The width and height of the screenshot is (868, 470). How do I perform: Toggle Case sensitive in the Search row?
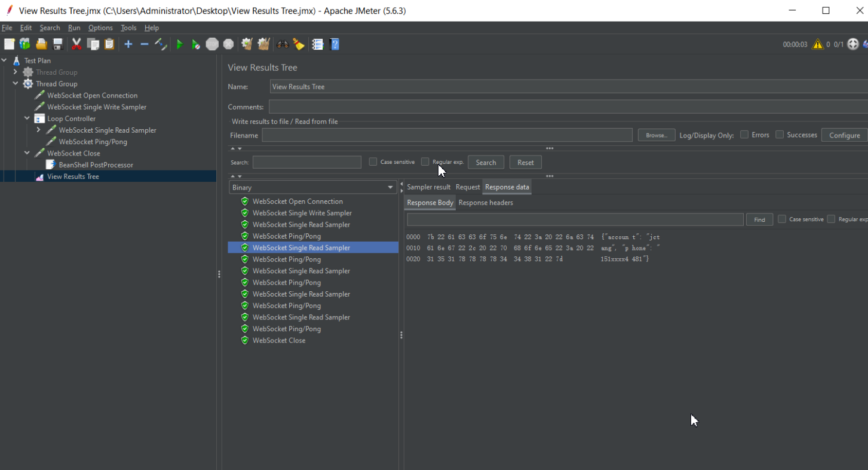tap(373, 161)
